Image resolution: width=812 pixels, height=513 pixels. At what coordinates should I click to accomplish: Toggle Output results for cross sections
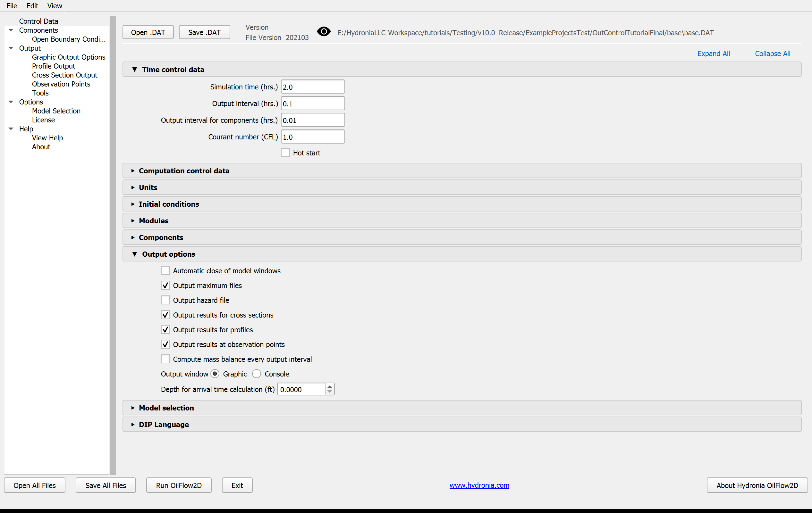165,315
